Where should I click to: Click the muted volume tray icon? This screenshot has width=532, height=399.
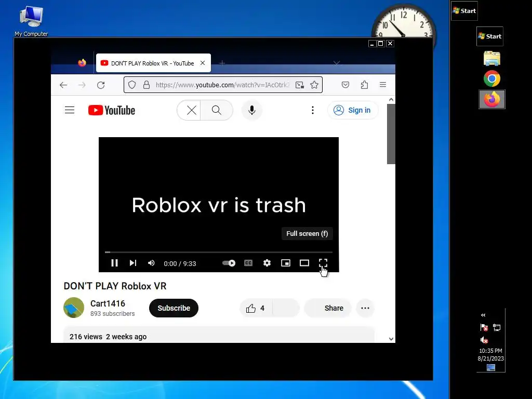(484, 340)
